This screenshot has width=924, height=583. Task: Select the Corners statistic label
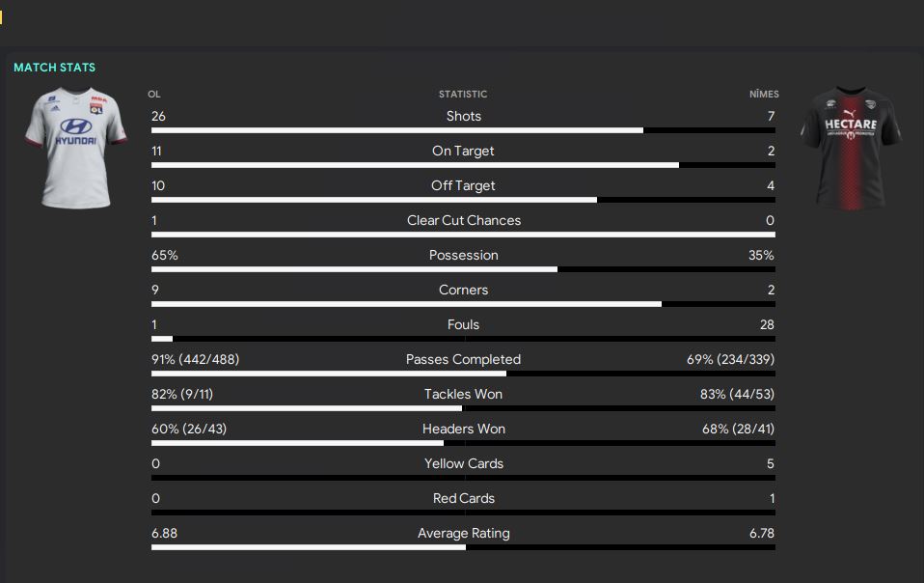coord(463,290)
